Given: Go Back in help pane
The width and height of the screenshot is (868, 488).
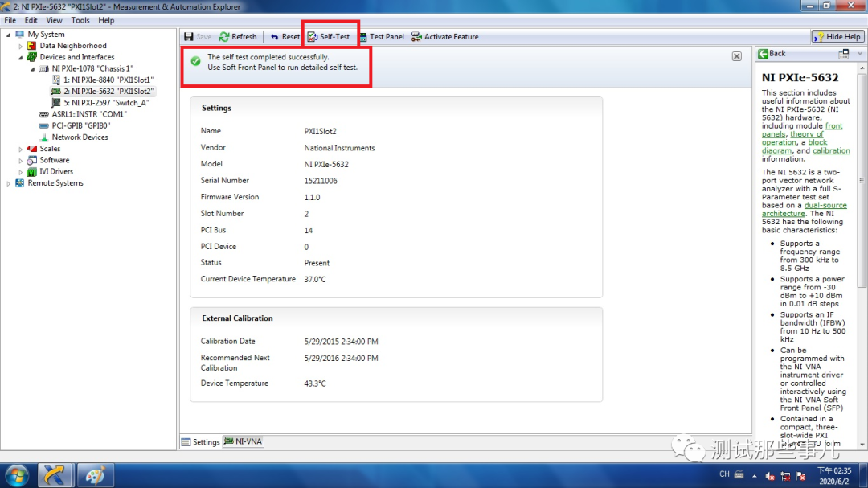Looking at the screenshot, I should 772,53.
